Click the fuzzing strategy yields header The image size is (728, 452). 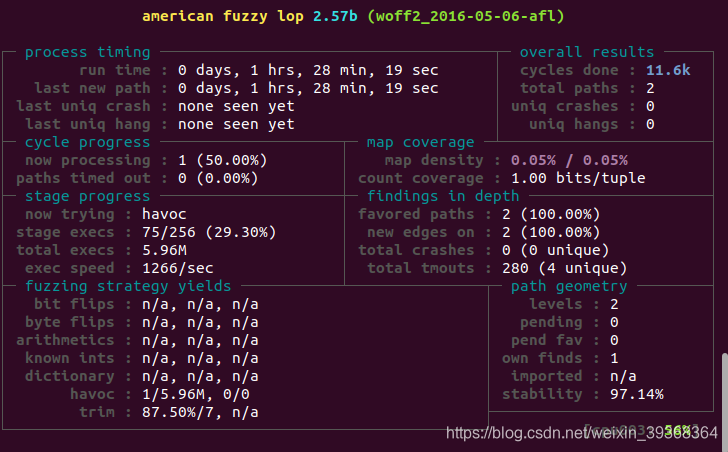[128, 287]
